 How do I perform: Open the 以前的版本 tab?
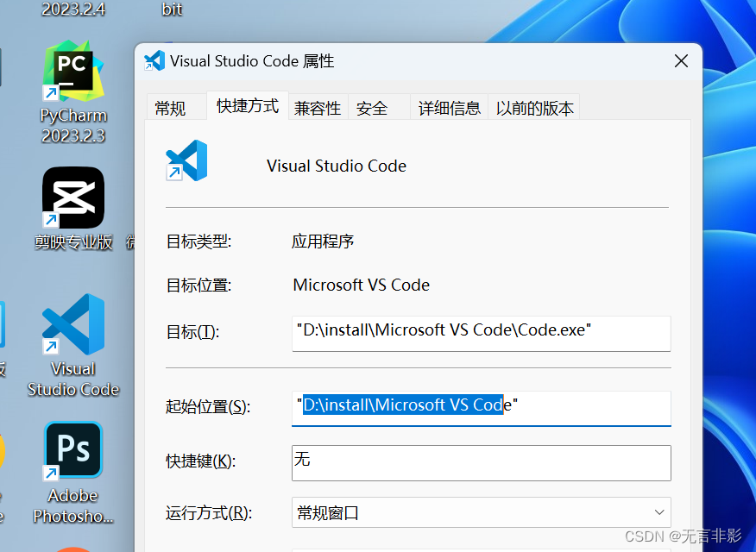(534, 108)
